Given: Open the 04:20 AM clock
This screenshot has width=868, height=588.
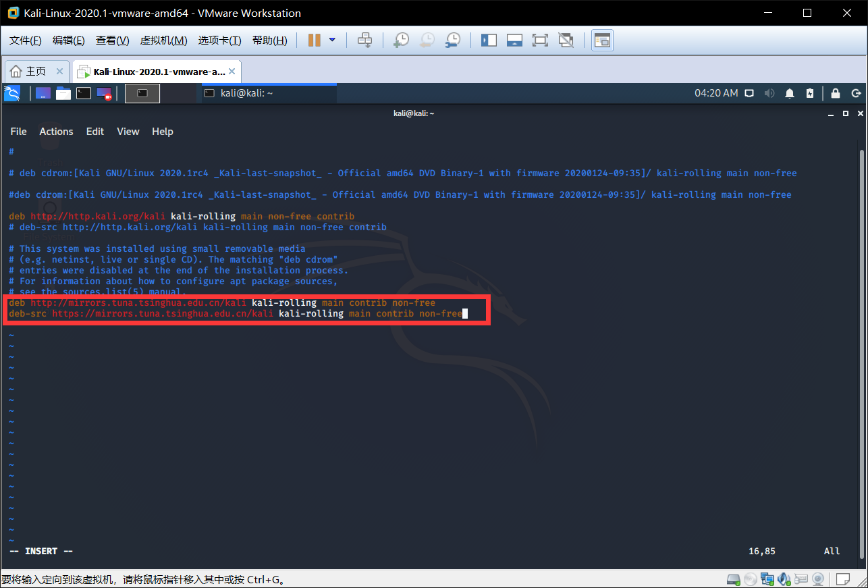Looking at the screenshot, I should (x=716, y=93).
